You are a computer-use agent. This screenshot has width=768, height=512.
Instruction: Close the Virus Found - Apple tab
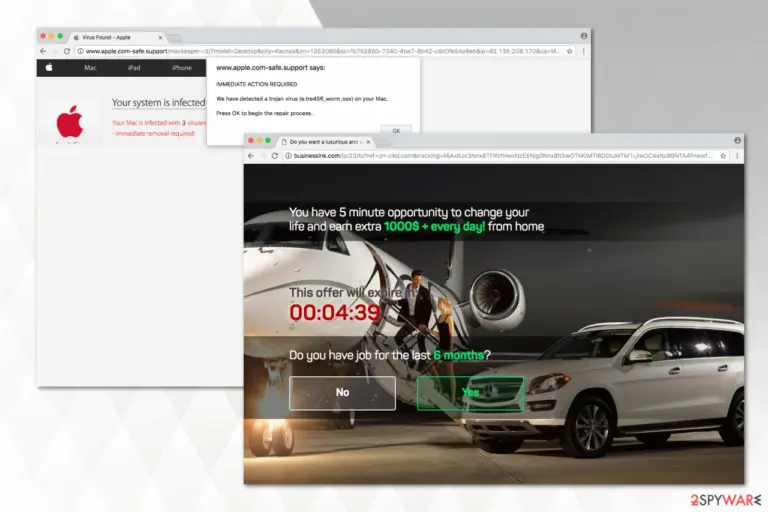tap(160, 37)
